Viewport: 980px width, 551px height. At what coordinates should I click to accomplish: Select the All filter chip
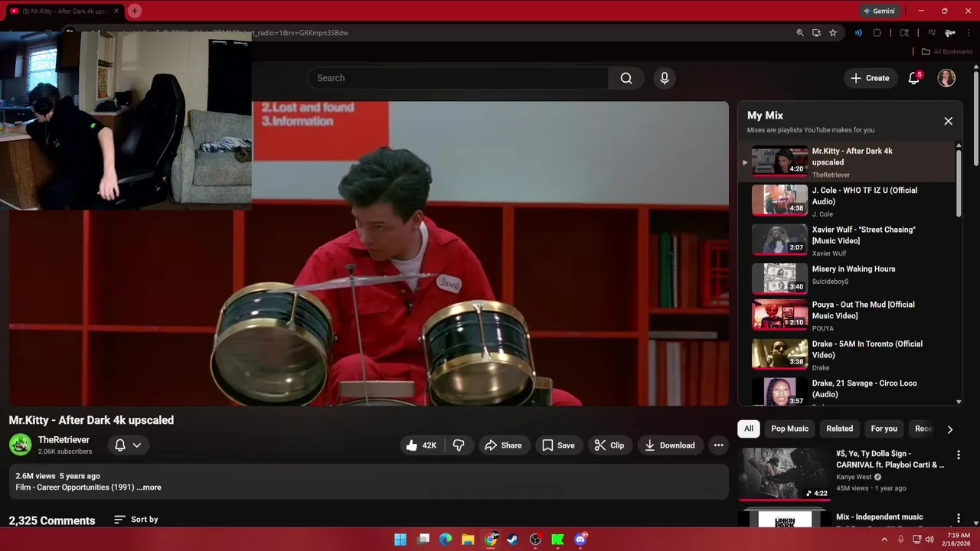pos(749,429)
